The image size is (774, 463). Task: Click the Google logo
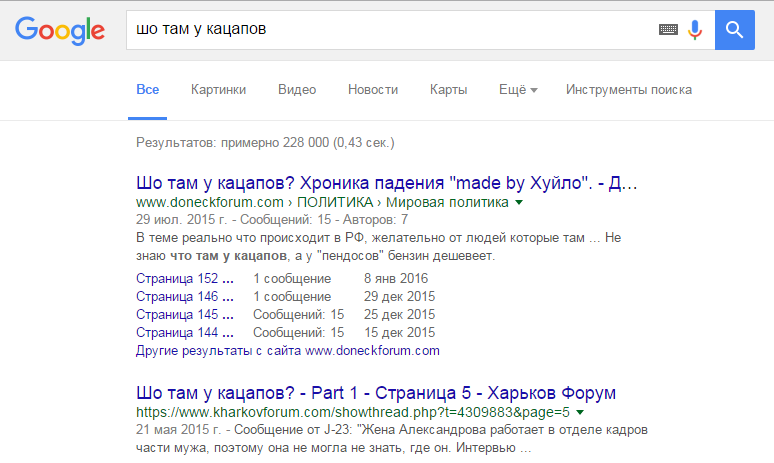tap(60, 31)
